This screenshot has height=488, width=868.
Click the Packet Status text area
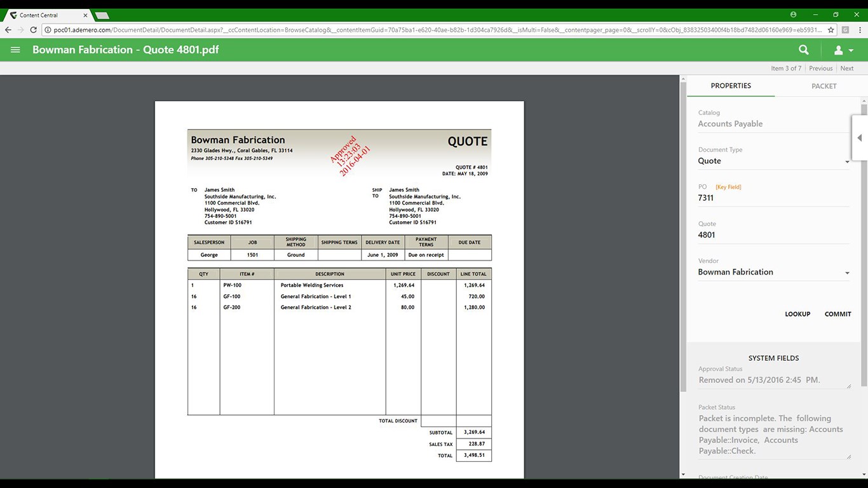(774, 435)
